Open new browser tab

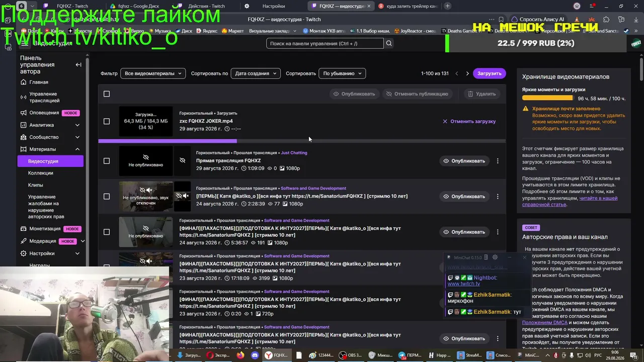click(447, 6)
